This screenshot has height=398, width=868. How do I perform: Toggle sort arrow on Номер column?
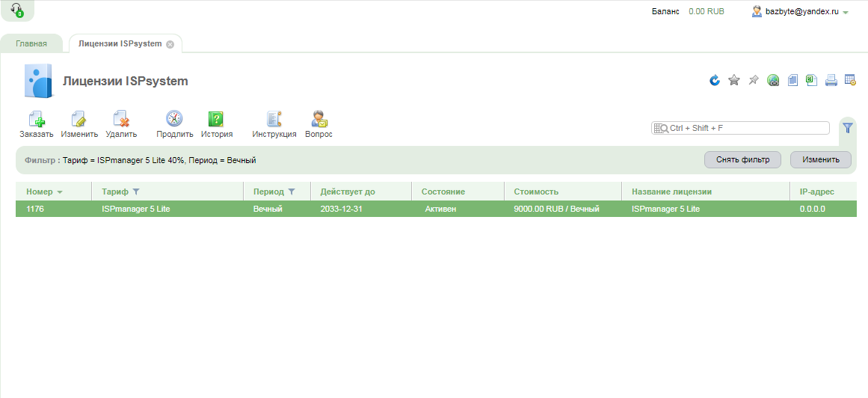point(60,192)
